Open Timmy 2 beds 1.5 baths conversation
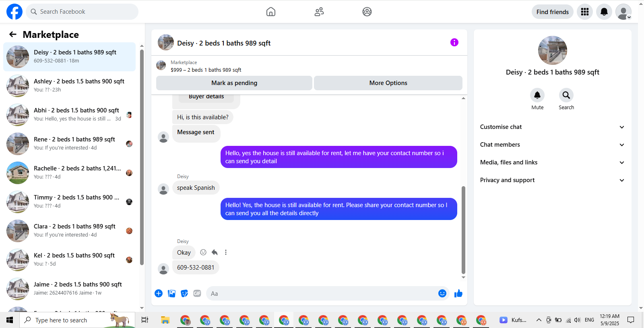The height and width of the screenshot is (328, 644). click(69, 202)
